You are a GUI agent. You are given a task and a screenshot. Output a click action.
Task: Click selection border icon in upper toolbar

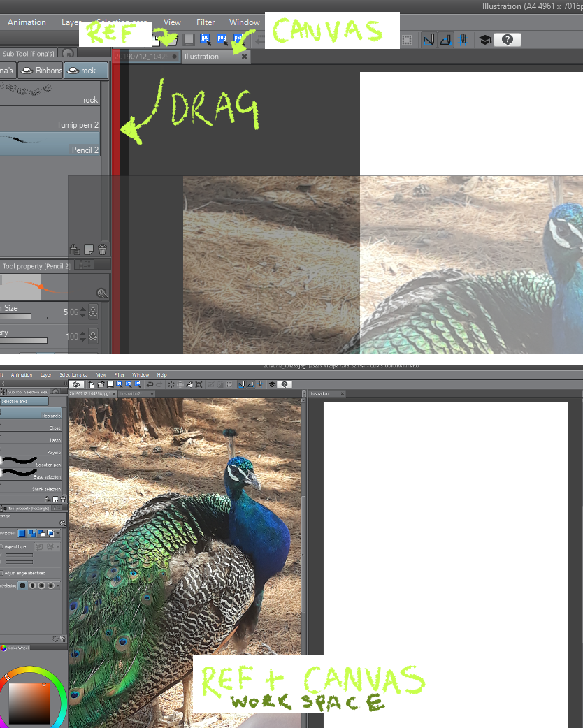(407, 40)
